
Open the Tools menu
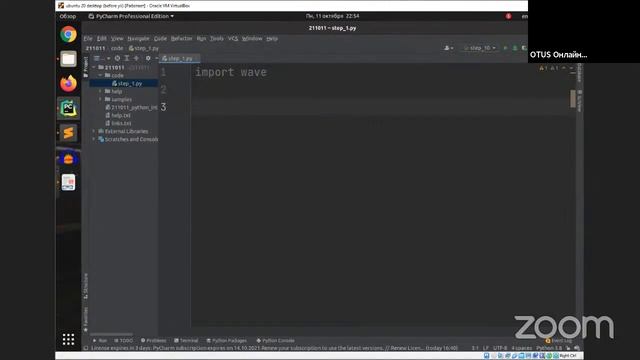(x=217, y=38)
